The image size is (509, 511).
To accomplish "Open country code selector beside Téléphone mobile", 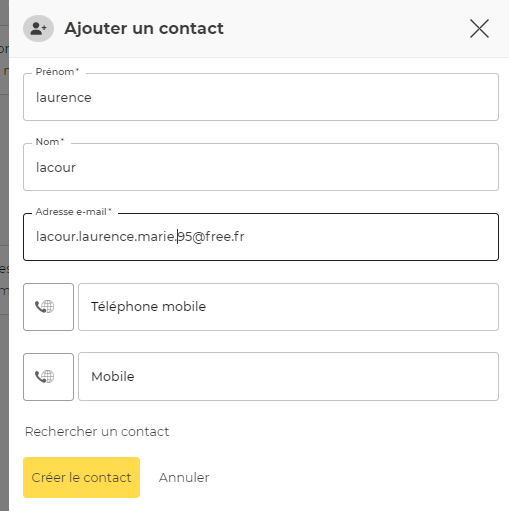I will pyautogui.click(x=48, y=307).
